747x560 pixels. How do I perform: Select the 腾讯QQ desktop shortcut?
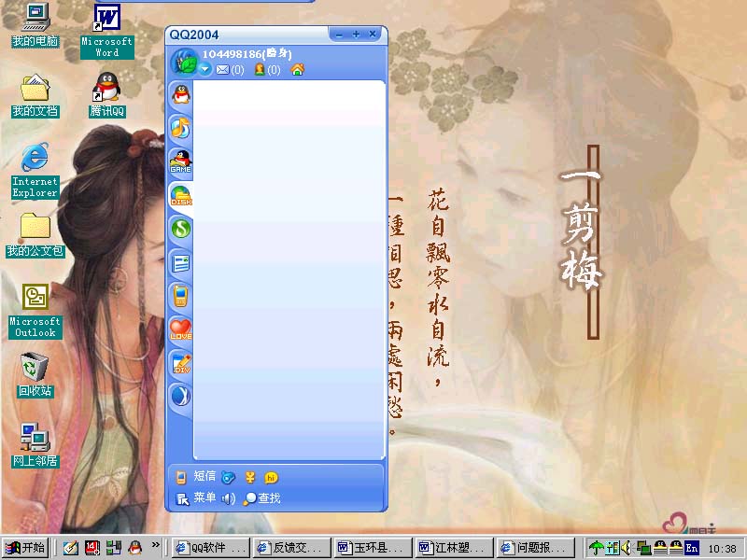point(107,95)
